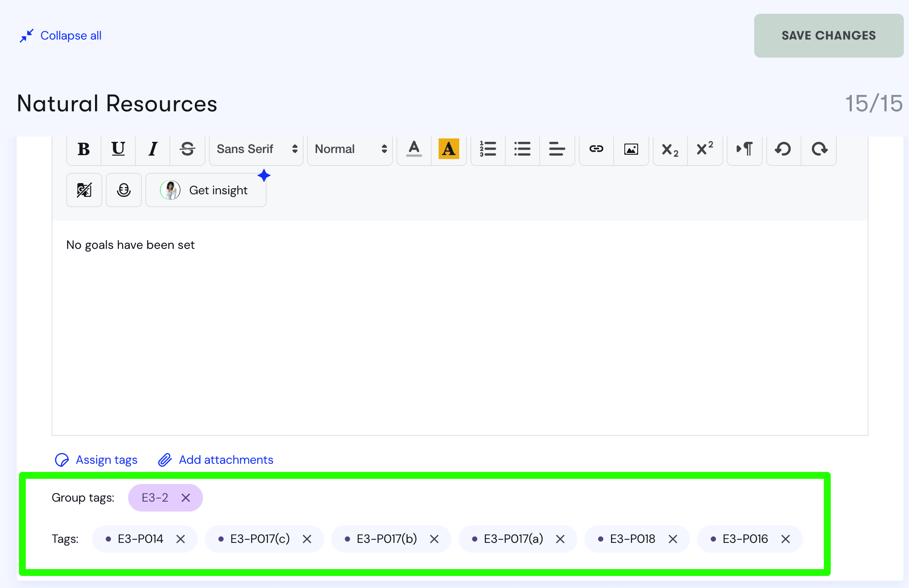This screenshot has width=909, height=588.
Task: Toggle bold formatting
Action: click(84, 149)
